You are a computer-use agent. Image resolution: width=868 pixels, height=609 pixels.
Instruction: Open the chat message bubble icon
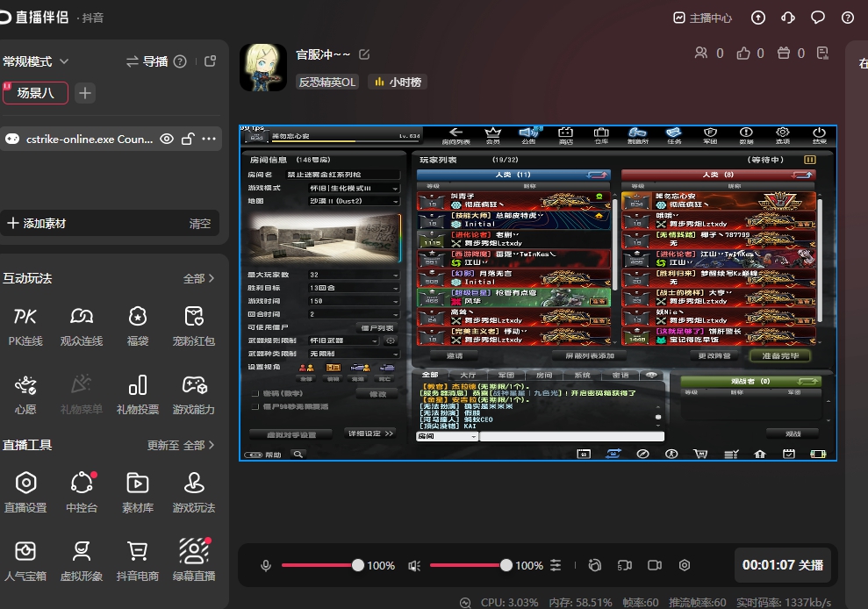click(818, 18)
